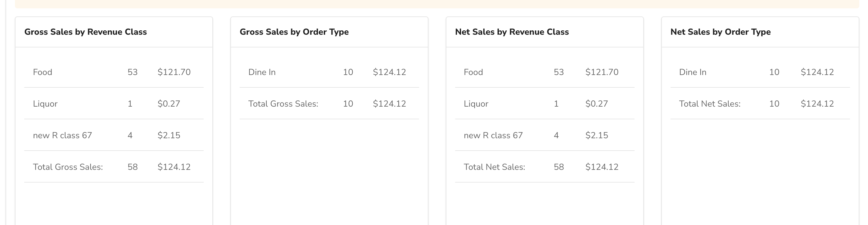This screenshot has height=225, width=868.
Task: Click Total Gross Sales label in Revenue Class panel
Action: tap(68, 167)
